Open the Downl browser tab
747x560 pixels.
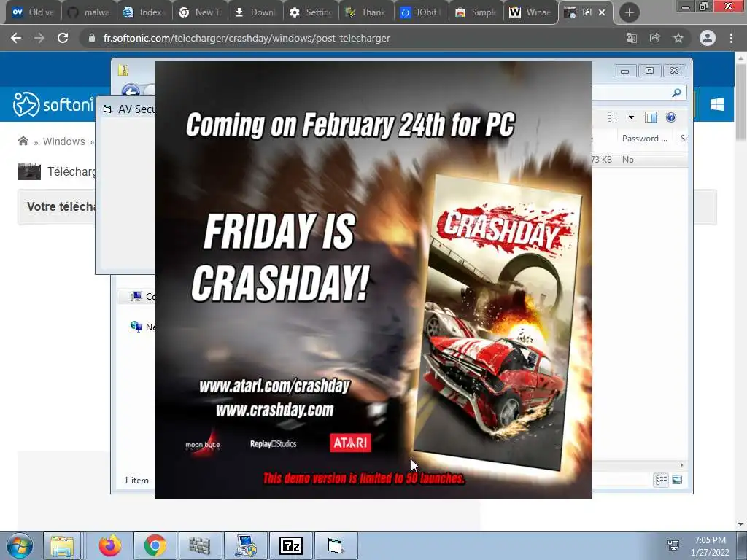click(255, 12)
